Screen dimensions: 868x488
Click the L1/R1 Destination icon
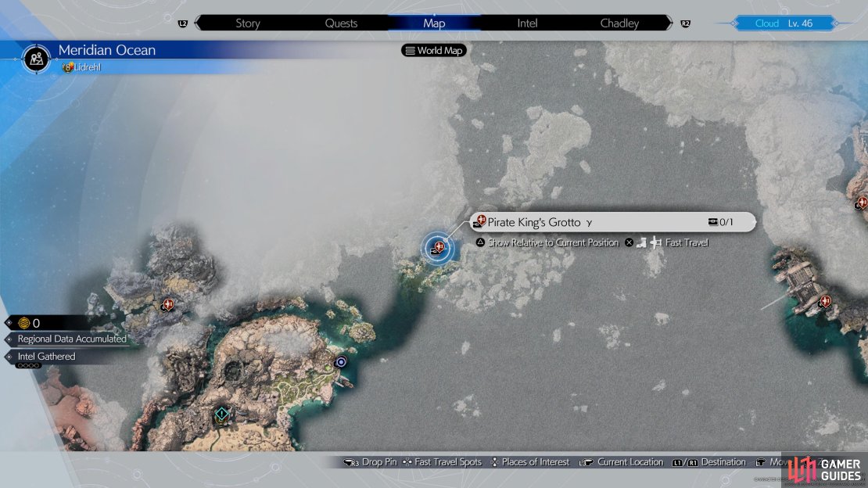coord(685,462)
